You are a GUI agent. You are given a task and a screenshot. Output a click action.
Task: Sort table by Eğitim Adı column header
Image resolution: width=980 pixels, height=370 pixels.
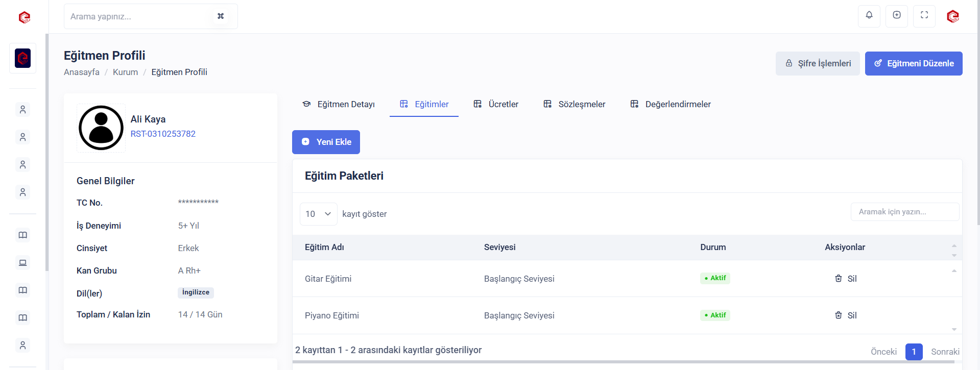tap(324, 248)
